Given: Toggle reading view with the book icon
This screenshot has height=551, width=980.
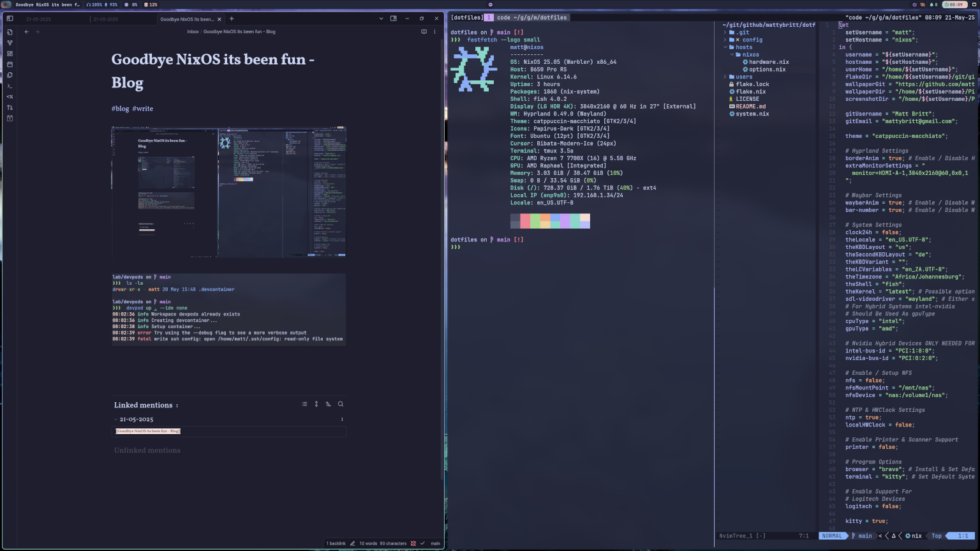Looking at the screenshot, I should pyautogui.click(x=424, y=31).
